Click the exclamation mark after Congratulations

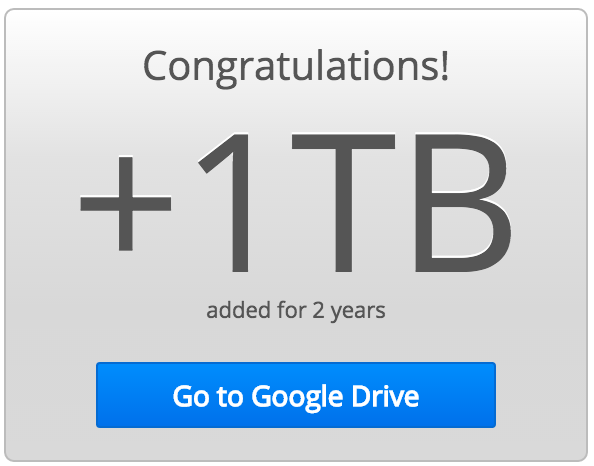(445, 65)
